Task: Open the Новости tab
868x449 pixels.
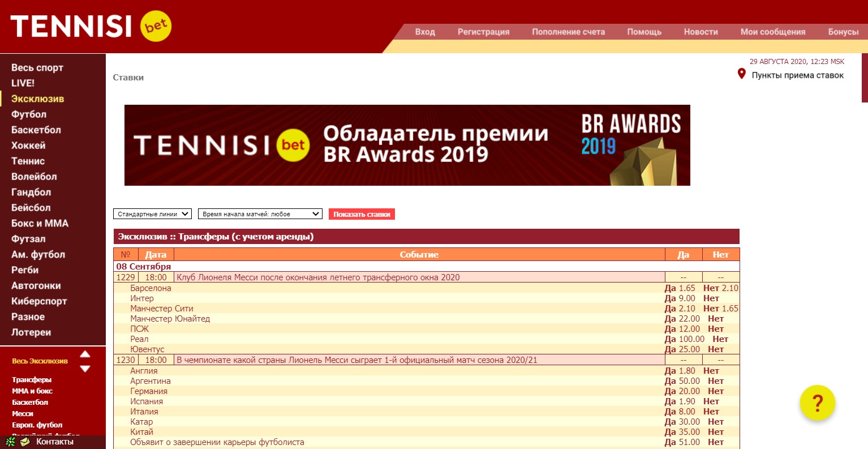Action: [701, 32]
